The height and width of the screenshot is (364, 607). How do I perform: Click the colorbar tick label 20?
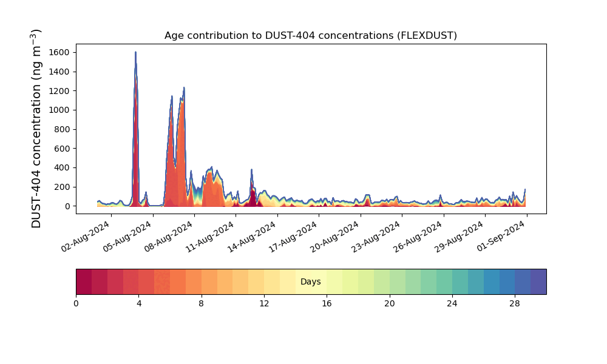pos(390,304)
